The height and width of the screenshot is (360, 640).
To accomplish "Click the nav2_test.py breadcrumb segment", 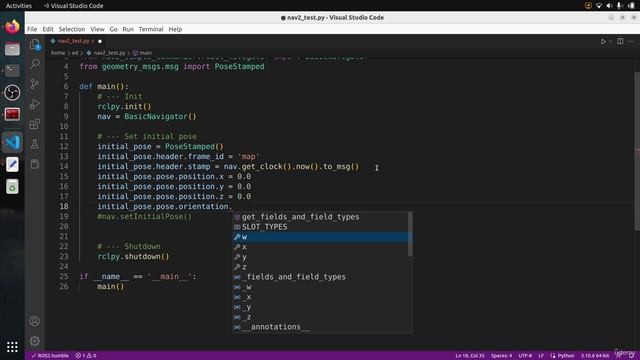I will tap(109, 53).
